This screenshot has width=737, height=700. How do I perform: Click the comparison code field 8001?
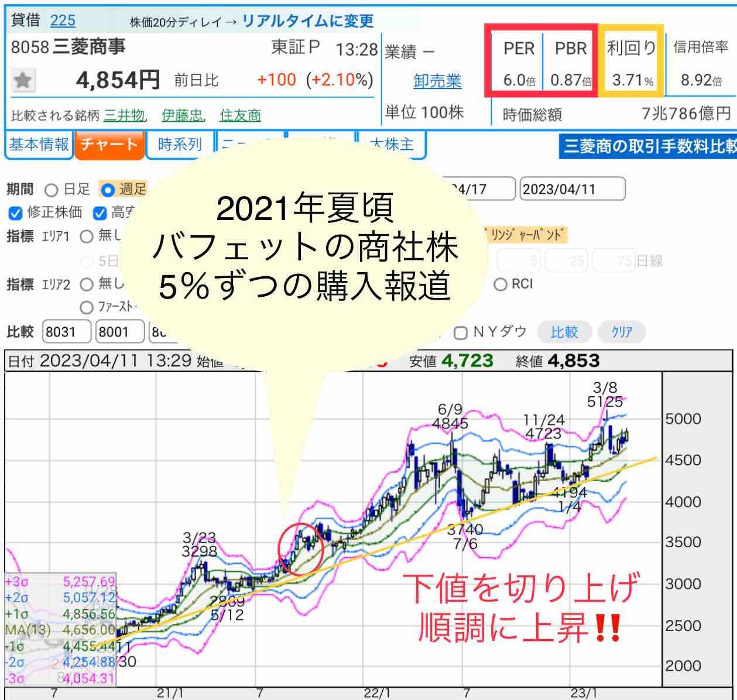(x=119, y=332)
